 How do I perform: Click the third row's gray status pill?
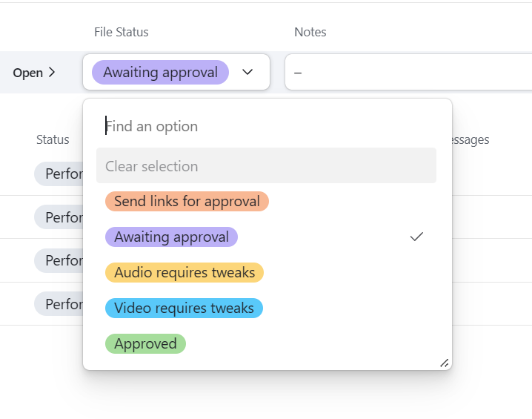[59, 260]
